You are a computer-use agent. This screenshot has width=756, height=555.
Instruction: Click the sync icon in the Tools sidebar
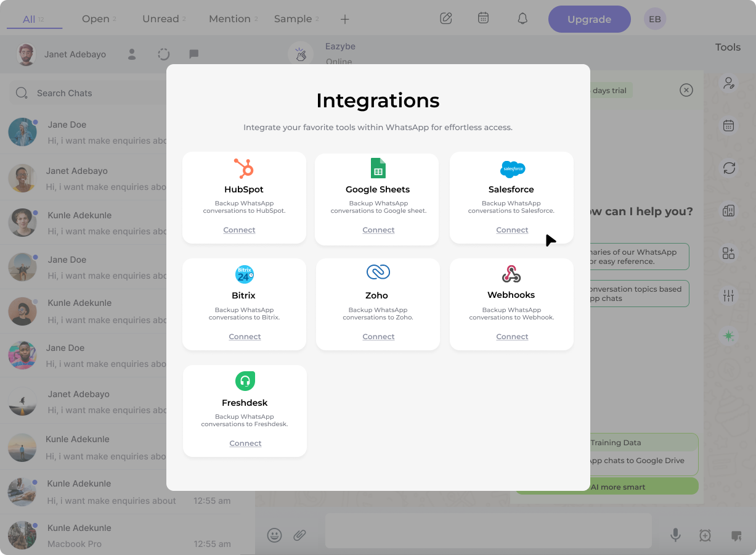729,168
